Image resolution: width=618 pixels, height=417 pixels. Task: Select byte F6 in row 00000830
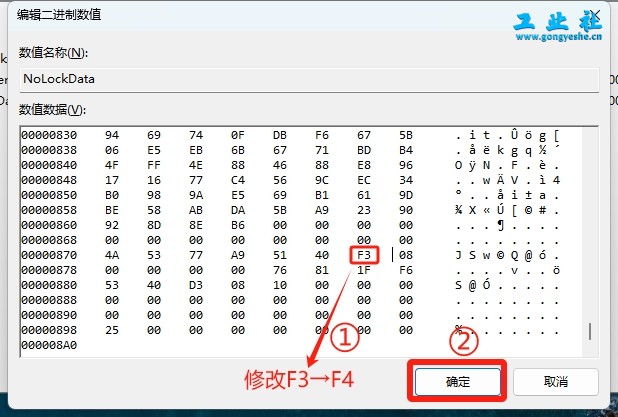[322, 135]
